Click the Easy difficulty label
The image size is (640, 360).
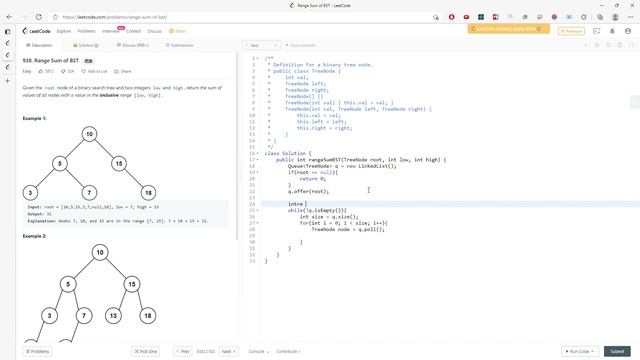click(27, 71)
